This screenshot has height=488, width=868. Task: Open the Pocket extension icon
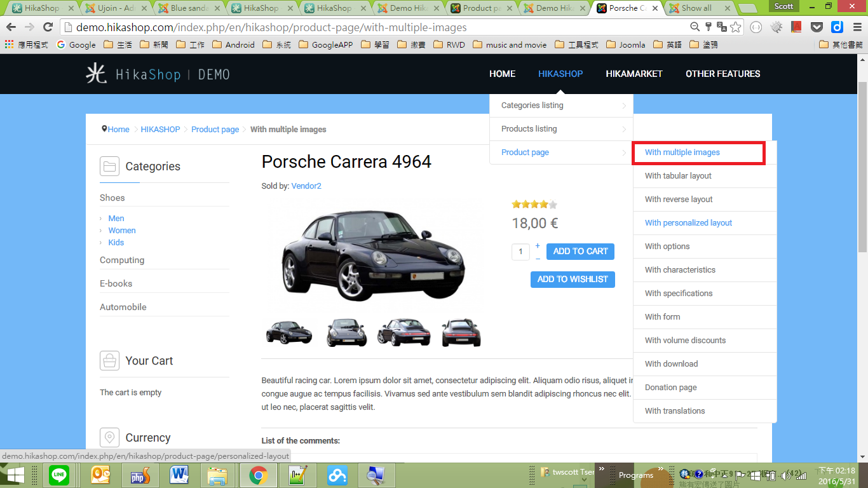[817, 27]
